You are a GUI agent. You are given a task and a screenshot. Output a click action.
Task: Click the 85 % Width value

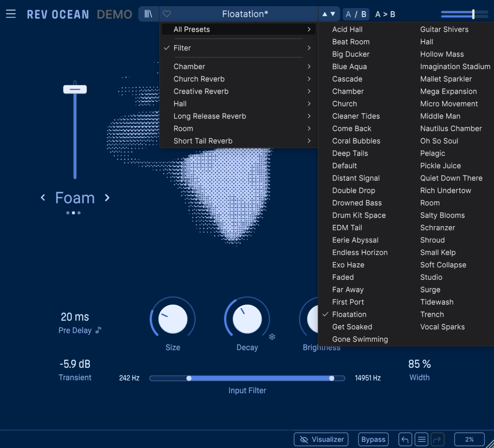point(420,364)
